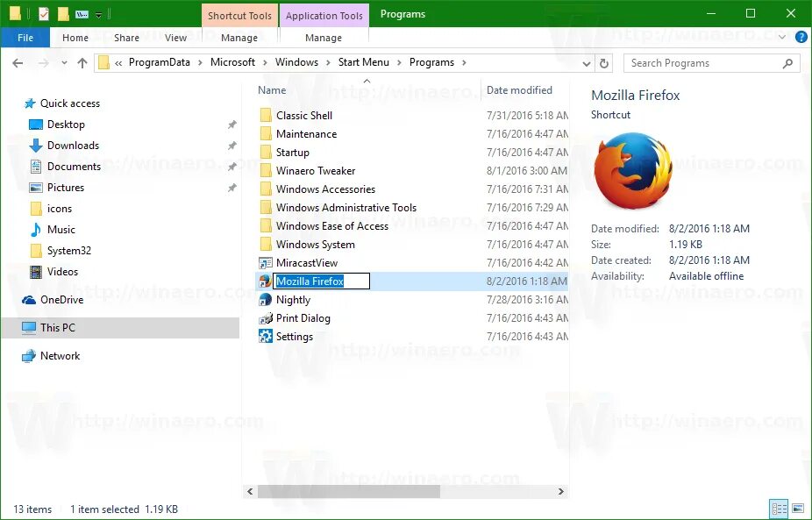This screenshot has width=812, height=520.
Task: Select the MiracastView shortcut icon
Action: 266,262
